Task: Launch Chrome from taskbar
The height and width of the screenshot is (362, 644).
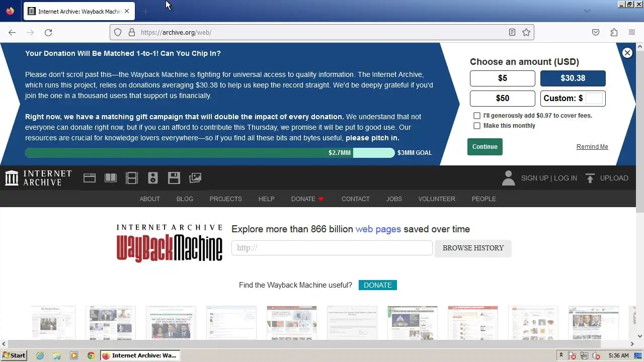Action: tap(91, 355)
